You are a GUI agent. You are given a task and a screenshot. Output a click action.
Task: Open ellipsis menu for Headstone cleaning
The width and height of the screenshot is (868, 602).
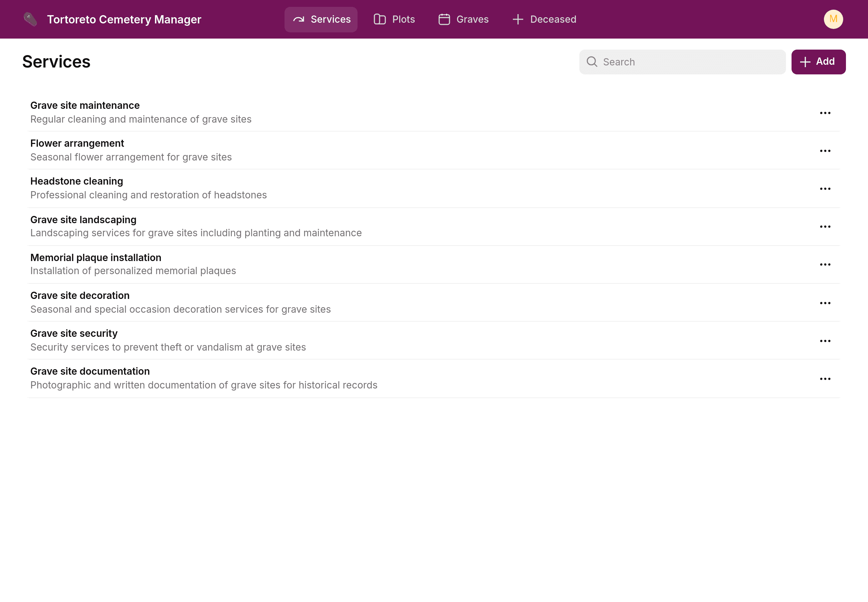826,189
